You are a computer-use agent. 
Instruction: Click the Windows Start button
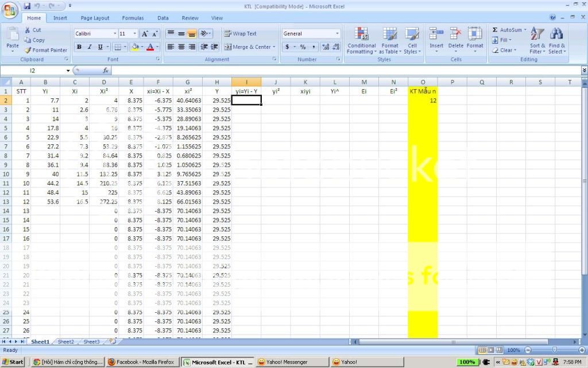point(13,362)
